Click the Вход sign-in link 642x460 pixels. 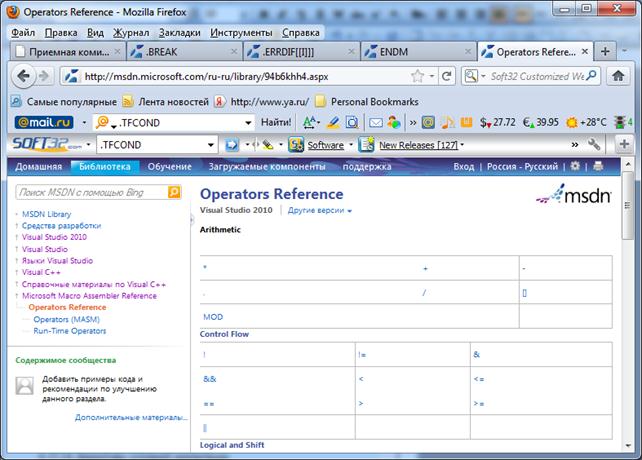[463, 166]
